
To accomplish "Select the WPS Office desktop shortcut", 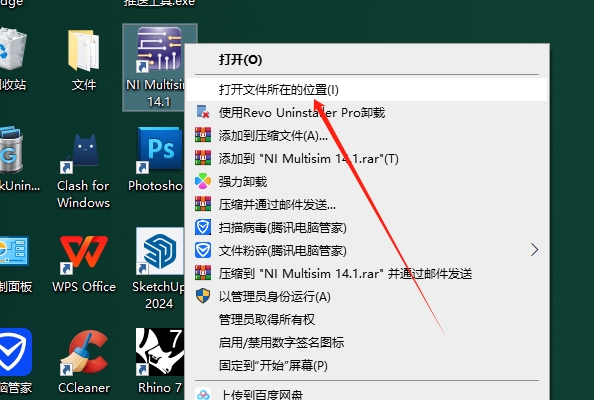I will click(x=83, y=254).
